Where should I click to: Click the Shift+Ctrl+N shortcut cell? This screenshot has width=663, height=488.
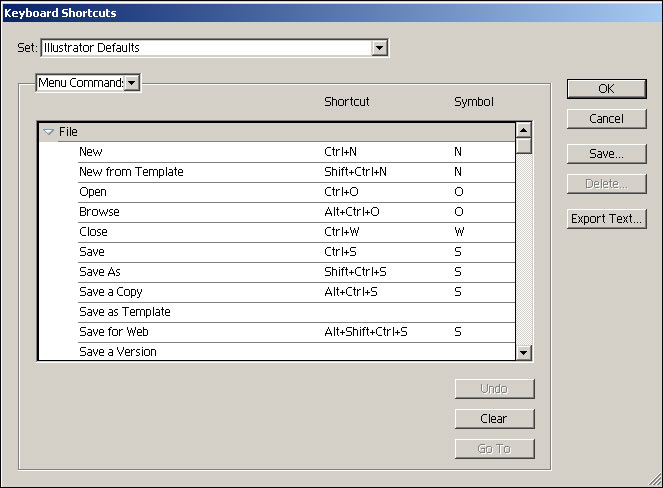pyautogui.click(x=355, y=172)
